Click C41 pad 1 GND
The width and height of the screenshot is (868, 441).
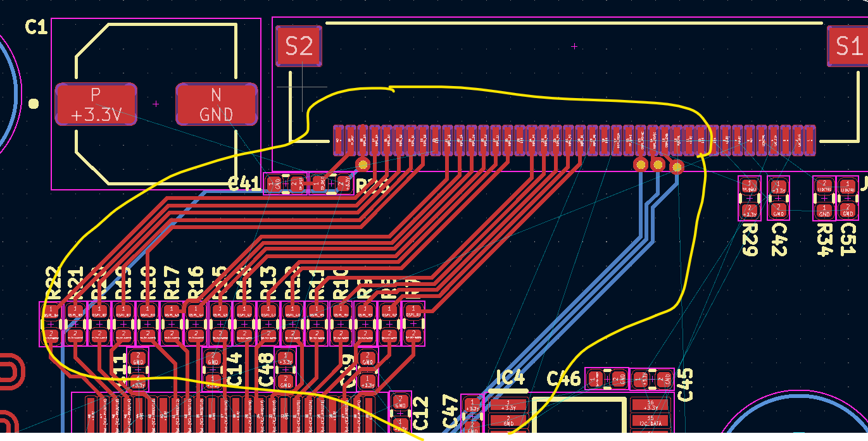[x=274, y=184]
